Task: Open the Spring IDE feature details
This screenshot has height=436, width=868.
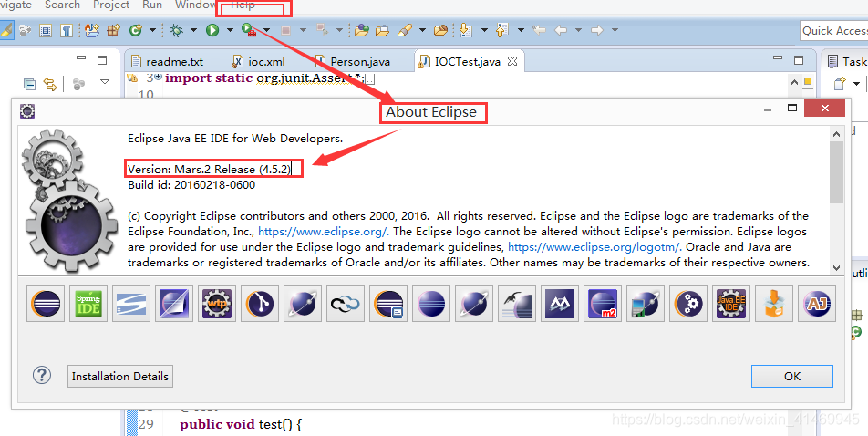Action: point(88,304)
